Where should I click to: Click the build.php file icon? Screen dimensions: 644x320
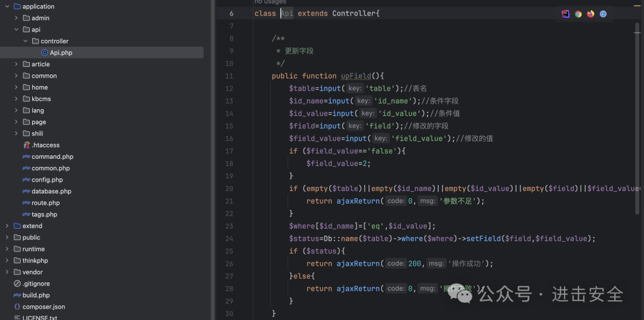tap(17, 295)
